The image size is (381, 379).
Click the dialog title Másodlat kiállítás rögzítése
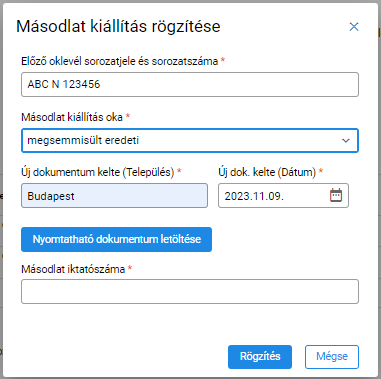coord(118,27)
